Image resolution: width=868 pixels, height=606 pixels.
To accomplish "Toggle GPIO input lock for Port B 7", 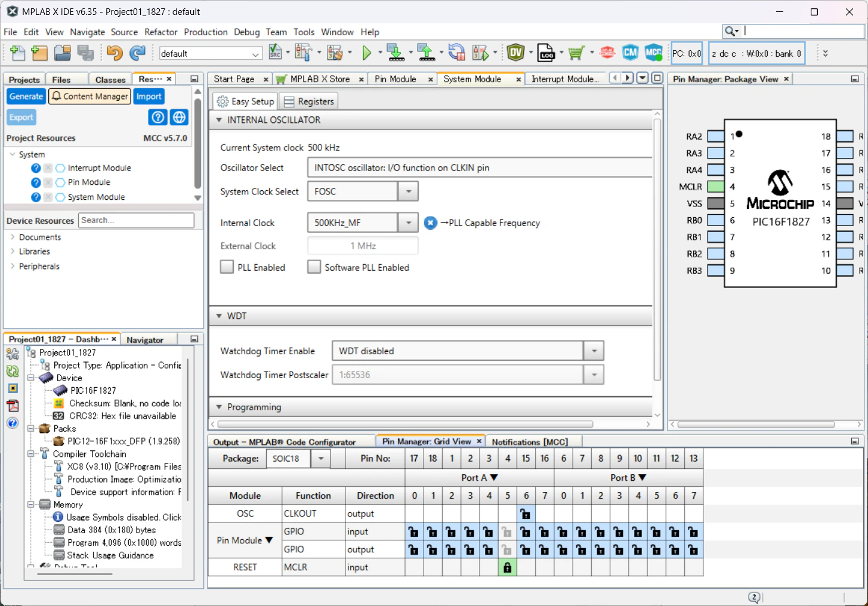I will point(693,531).
